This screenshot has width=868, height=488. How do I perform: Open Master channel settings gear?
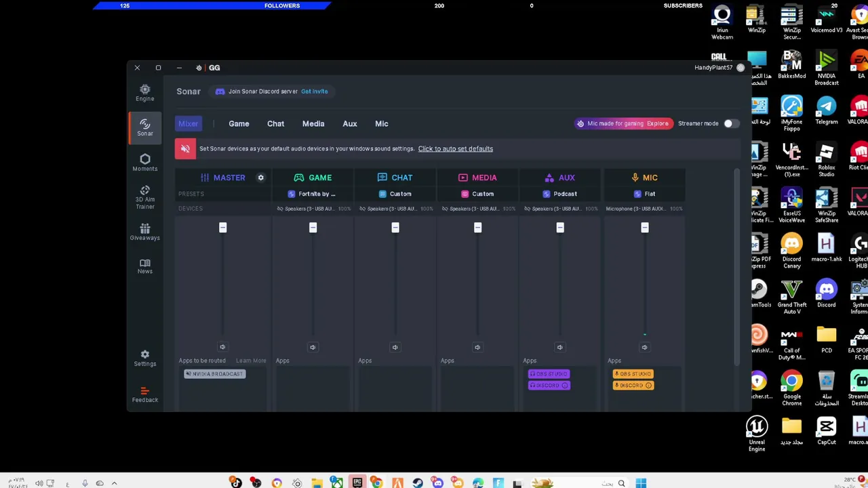pyautogui.click(x=260, y=178)
